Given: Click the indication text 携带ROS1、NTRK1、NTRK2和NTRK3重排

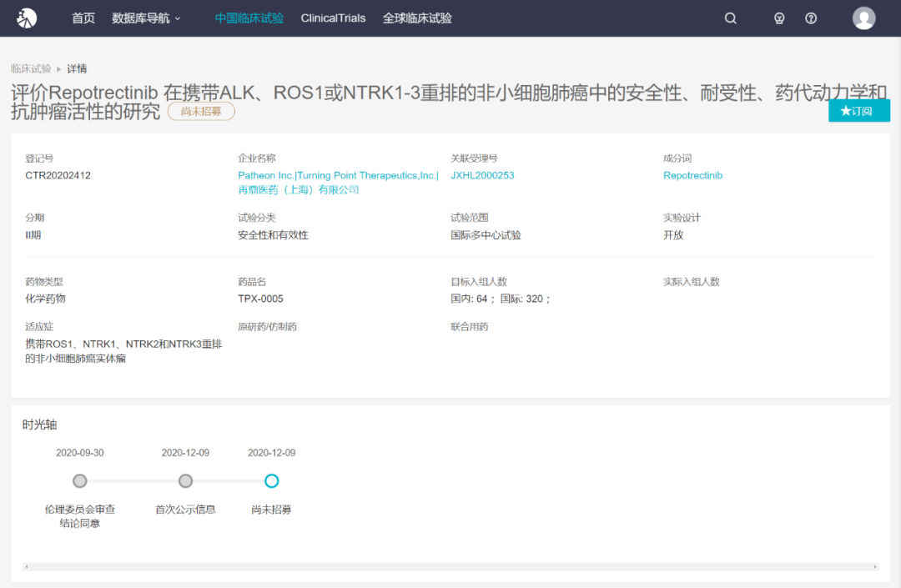Looking at the screenshot, I should pos(123,344).
